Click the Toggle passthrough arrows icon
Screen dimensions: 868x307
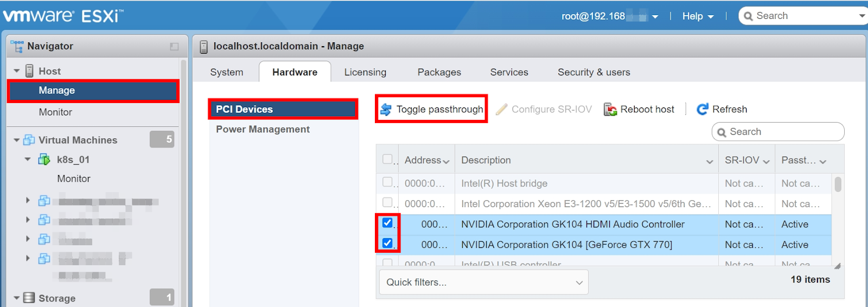tap(386, 110)
